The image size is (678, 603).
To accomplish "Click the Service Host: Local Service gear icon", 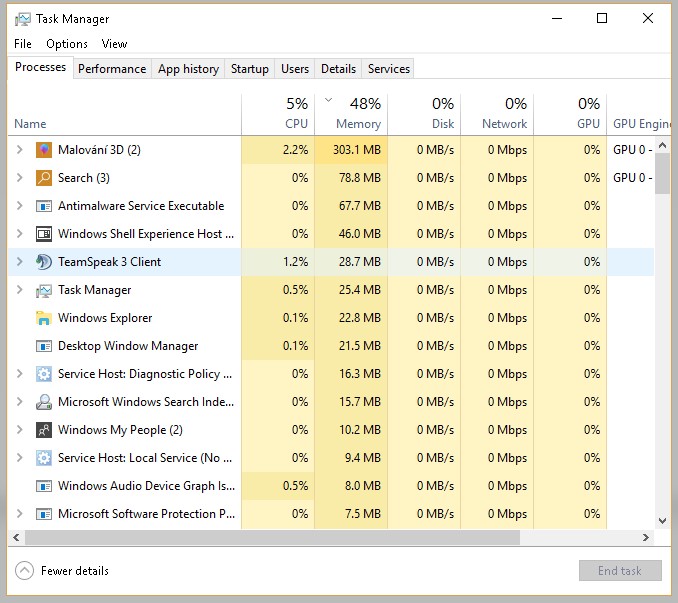I will [x=44, y=458].
